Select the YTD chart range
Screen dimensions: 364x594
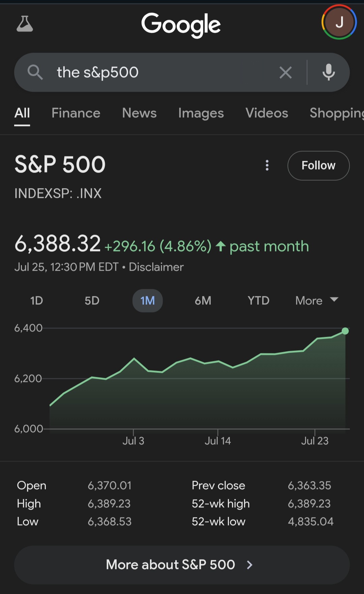(x=259, y=301)
